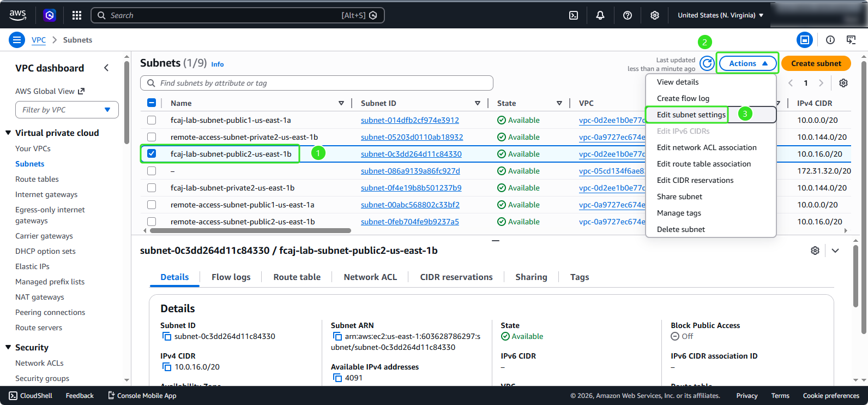Choose Edit network ACL association
This screenshot has width=868, height=405.
[711, 147]
